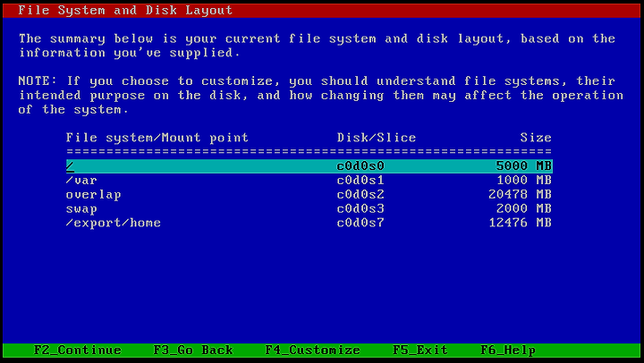Click the 2000 MB size value
The width and height of the screenshot is (644, 363).
[x=523, y=209]
